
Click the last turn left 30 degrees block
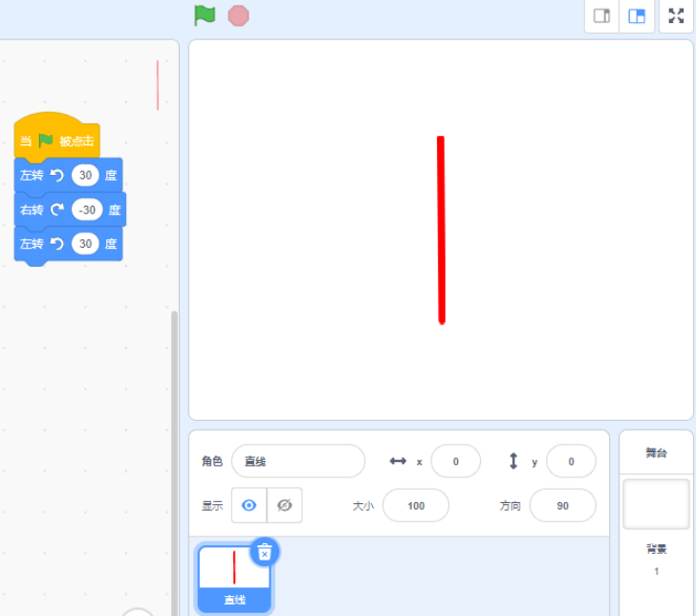(x=69, y=244)
